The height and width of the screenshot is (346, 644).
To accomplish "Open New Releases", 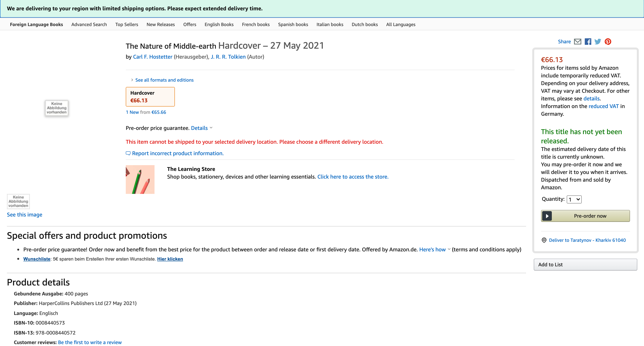I will tap(160, 25).
